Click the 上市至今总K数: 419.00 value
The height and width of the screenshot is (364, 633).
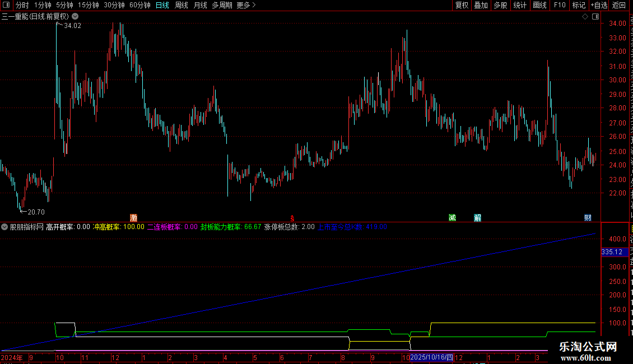(x=352, y=227)
